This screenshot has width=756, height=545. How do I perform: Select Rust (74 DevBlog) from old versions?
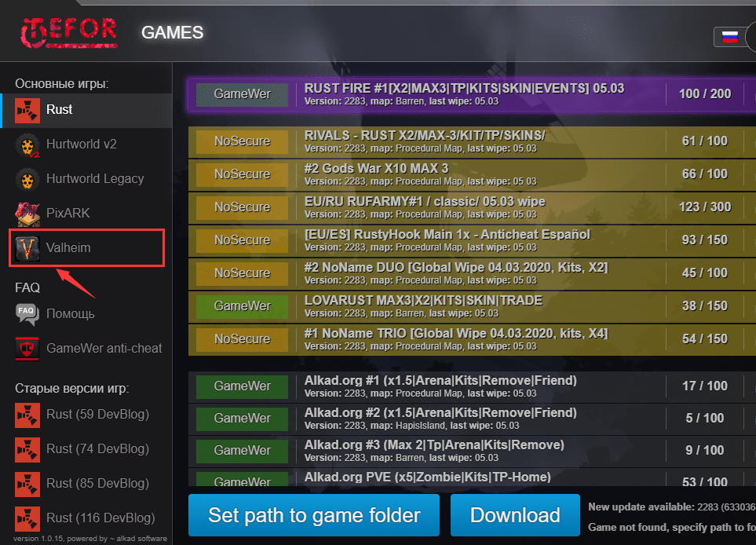point(97,448)
